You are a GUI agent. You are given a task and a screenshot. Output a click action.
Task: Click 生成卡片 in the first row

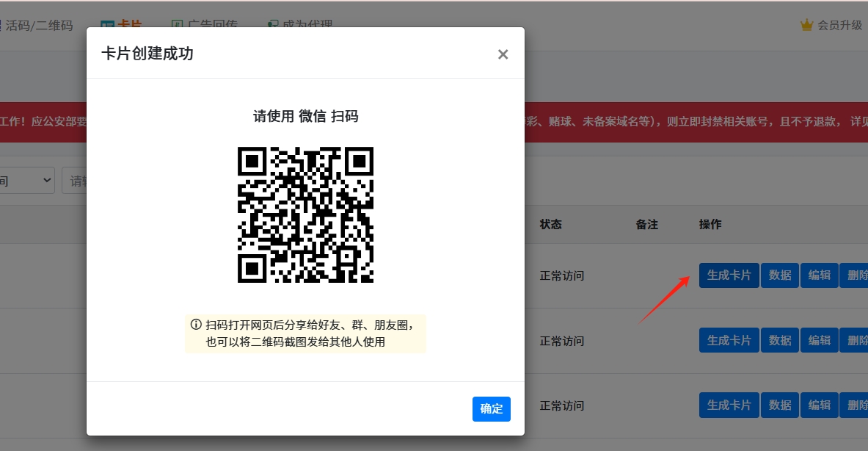tap(729, 275)
